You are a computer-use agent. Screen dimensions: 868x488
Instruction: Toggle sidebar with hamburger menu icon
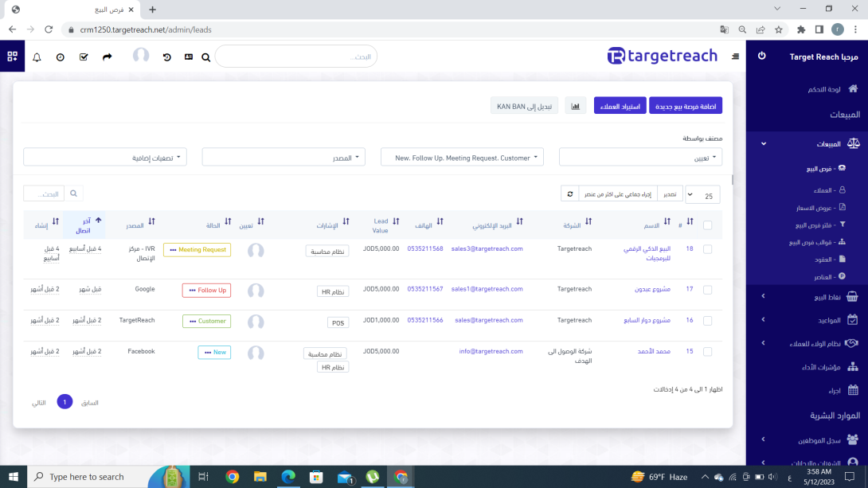(x=735, y=57)
